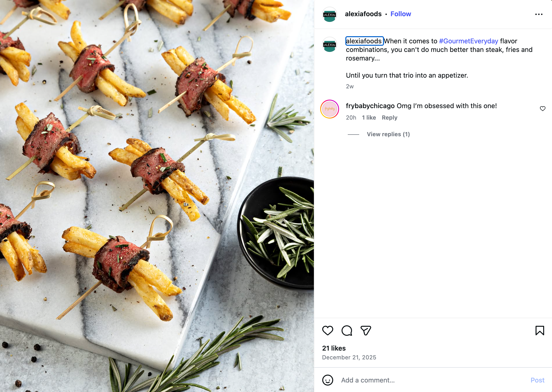Like the post with the heart icon

tap(327, 331)
